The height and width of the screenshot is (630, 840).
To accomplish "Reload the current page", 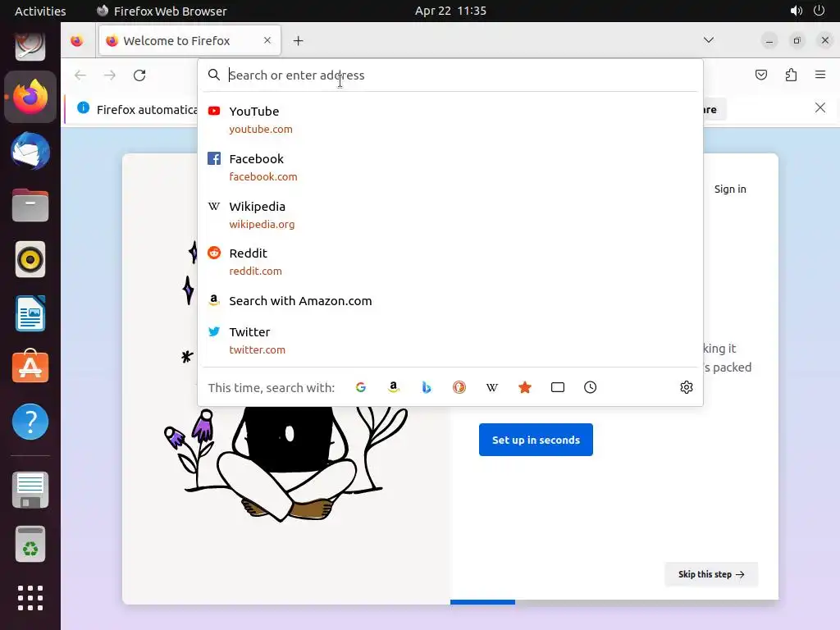I will pyautogui.click(x=139, y=75).
